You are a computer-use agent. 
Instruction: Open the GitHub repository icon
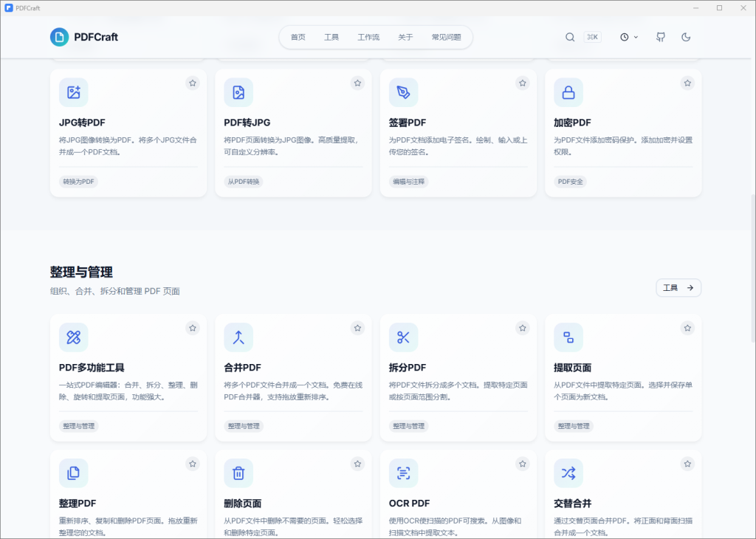tap(661, 37)
